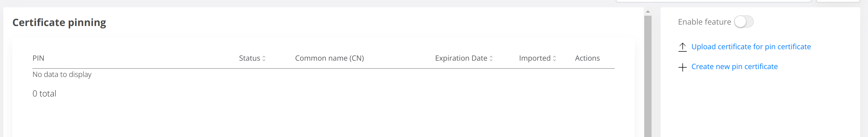Click the upload arrow icon
Viewport: 868px width, 137px height.
tap(682, 47)
